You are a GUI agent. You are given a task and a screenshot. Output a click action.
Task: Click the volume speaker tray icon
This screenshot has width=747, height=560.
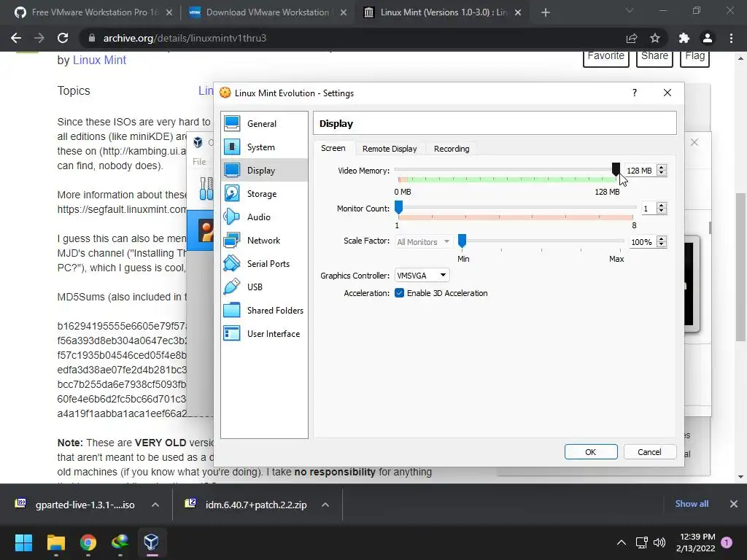tap(659, 542)
